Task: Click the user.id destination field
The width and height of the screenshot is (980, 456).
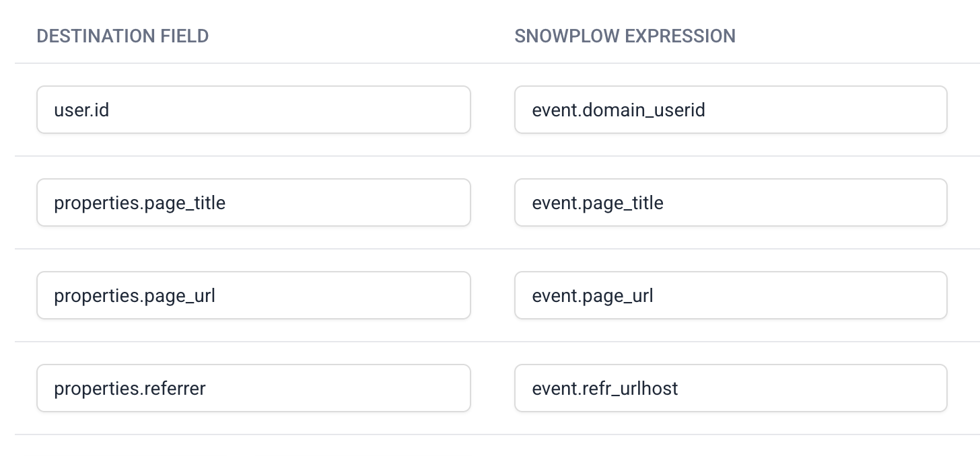Action: [x=253, y=110]
